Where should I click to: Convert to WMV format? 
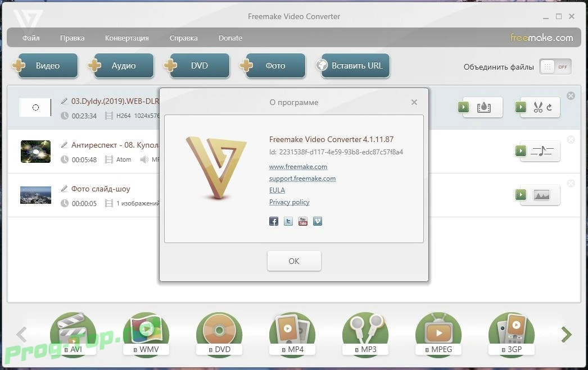pyautogui.click(x=146, y=334)
